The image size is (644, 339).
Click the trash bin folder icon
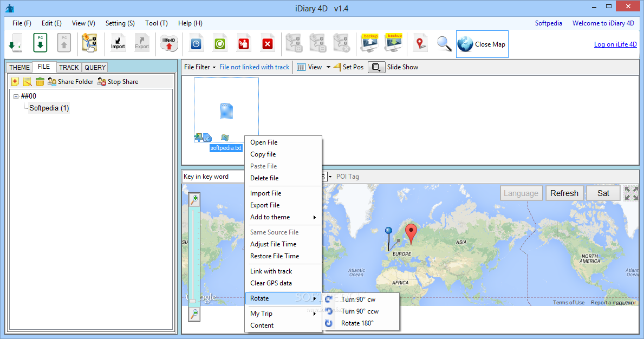[40, 82]
